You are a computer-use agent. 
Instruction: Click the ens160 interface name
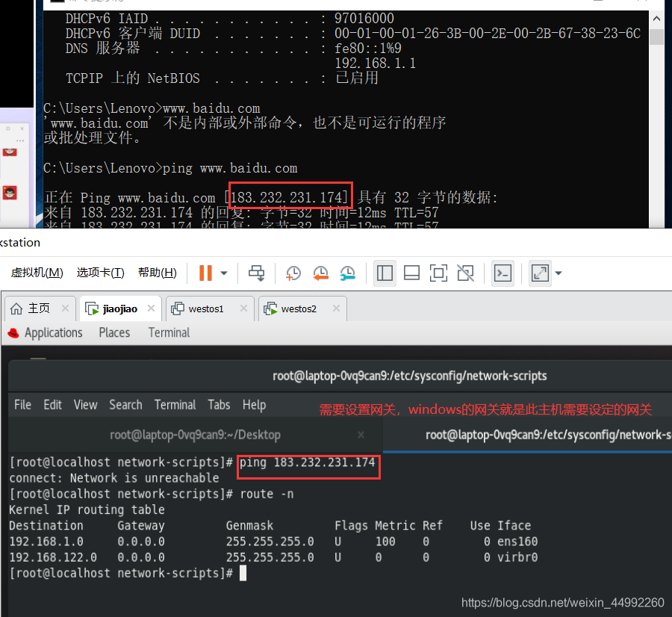(517, 542)
